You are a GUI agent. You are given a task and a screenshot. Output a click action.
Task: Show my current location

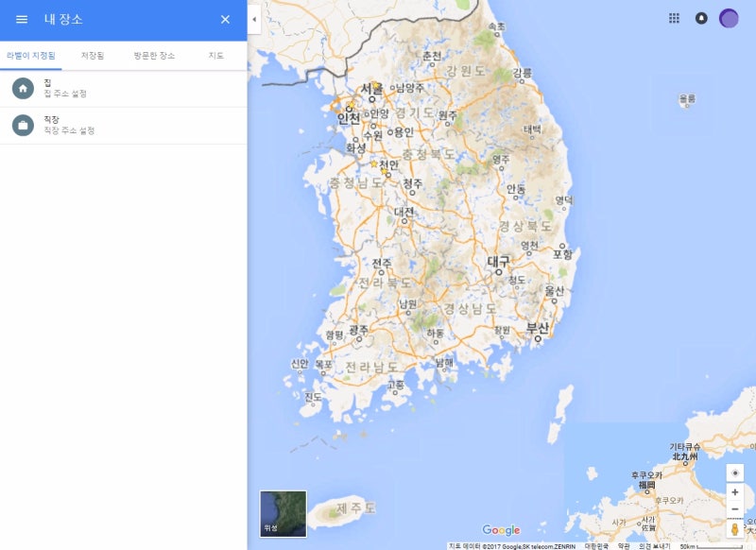click(x=735, y=473)
